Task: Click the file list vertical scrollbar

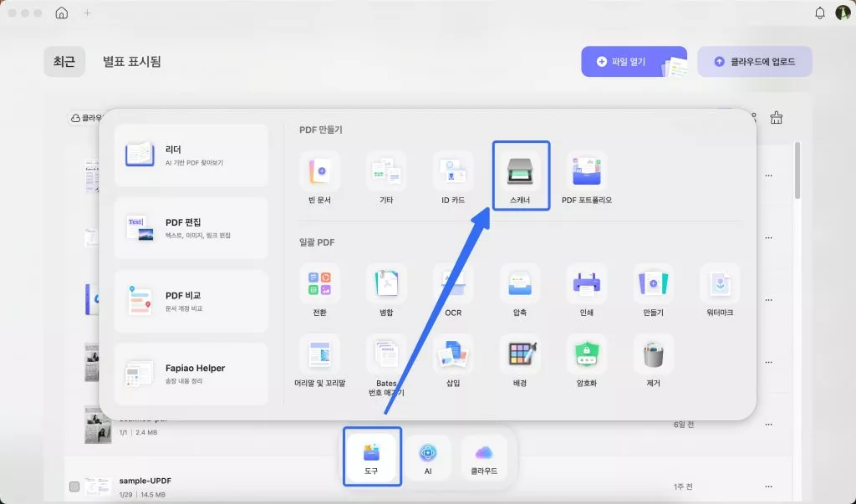Action: click(x=797, y=171)
